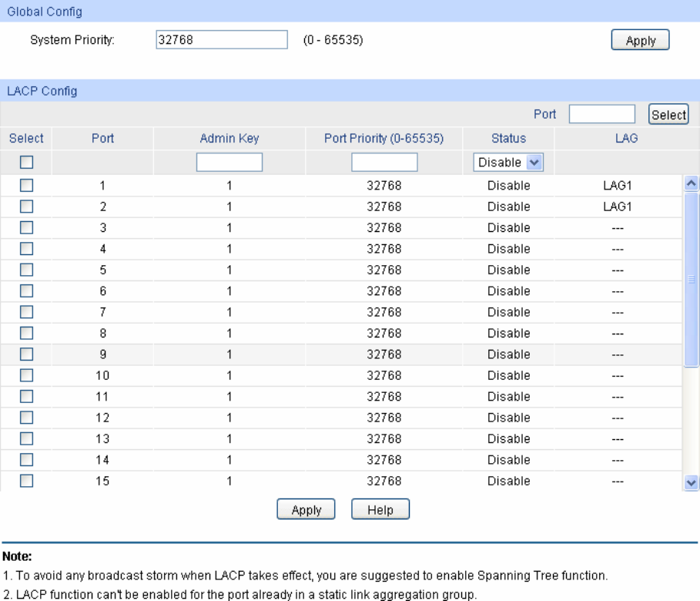Viewport: 700px width, 601px height.
Task: Enable the checkbox for port 12
Action: click(x=27, y=418)
